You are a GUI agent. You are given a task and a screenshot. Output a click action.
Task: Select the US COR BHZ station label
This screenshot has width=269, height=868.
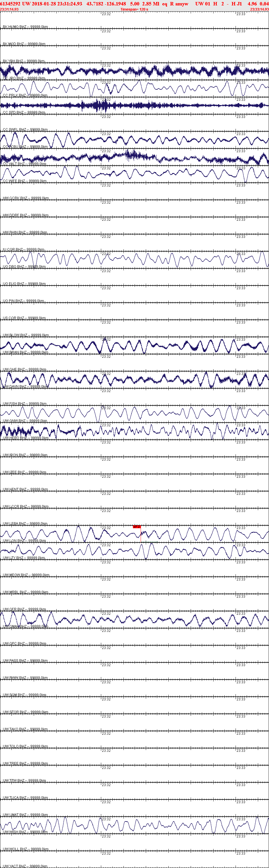coord(24,318)
